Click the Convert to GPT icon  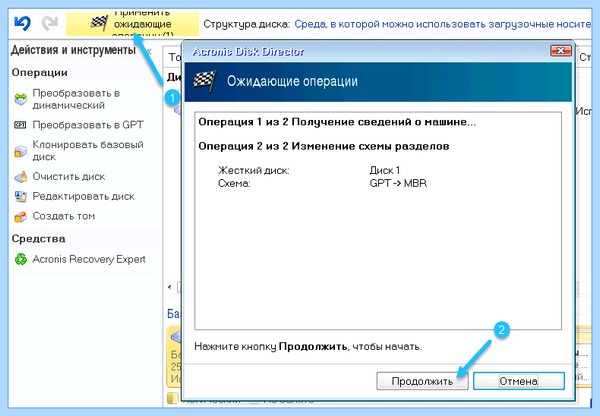pyautogui.click(x=20, y=125)
